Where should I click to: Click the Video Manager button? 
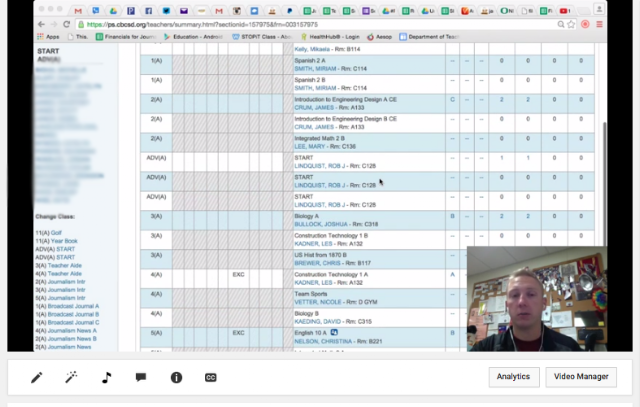pos(581,377)
